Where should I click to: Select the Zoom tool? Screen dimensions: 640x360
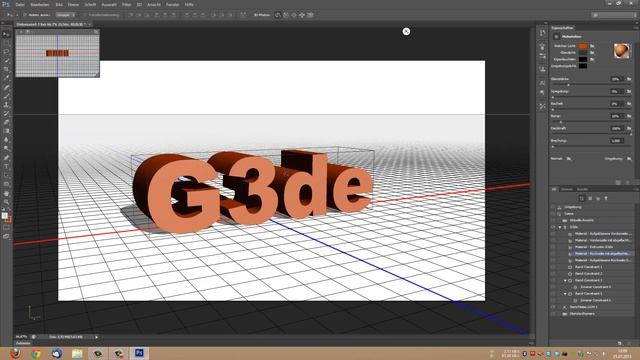[x=6, y=202]
